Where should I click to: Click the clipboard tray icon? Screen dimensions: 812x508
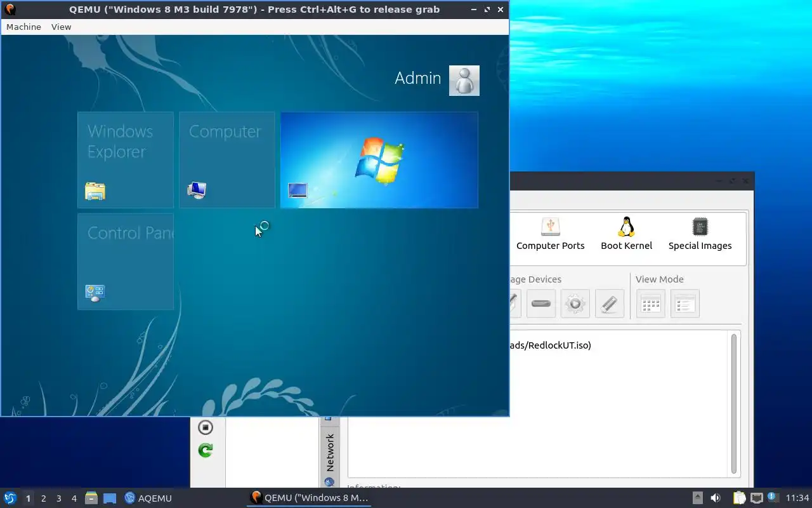coord(740,498)
